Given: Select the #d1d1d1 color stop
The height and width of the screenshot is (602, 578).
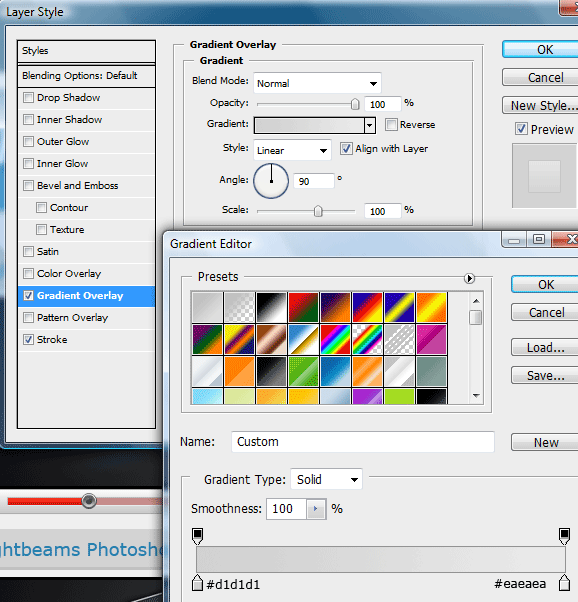Looking at the screenshot, I should [x=197, y=582].
